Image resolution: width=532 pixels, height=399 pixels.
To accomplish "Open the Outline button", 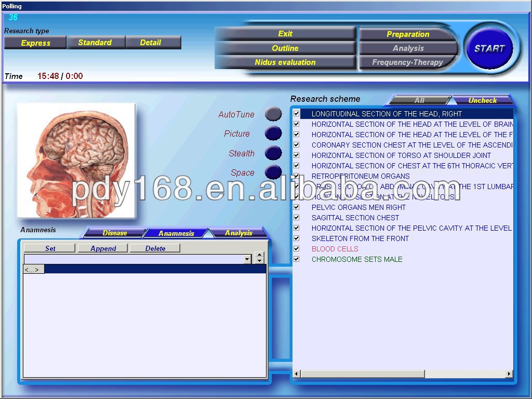I will [x=285, y=48].
